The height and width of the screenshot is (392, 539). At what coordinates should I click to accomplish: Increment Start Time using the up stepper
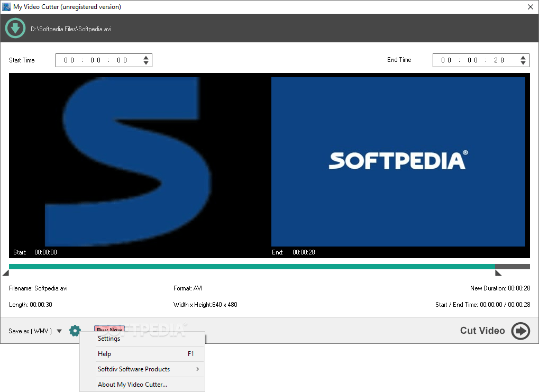pyautogui.click(x=146, y=57)
